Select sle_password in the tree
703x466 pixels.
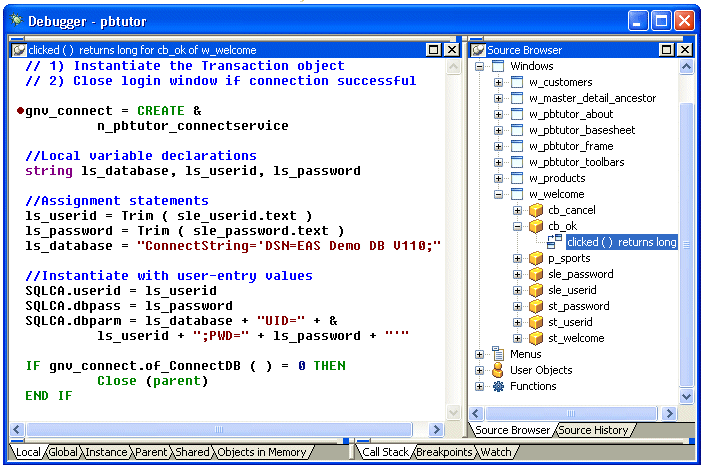tap(581, 274)
